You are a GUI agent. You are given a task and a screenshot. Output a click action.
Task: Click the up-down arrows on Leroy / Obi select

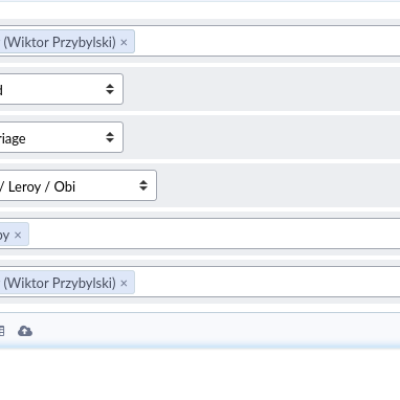[143, 185]
